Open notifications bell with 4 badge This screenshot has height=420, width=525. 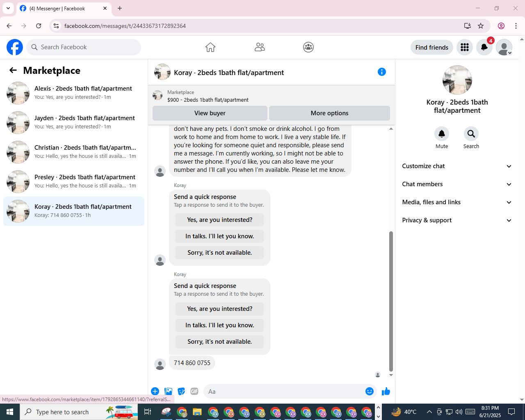(x=484, y=47)
